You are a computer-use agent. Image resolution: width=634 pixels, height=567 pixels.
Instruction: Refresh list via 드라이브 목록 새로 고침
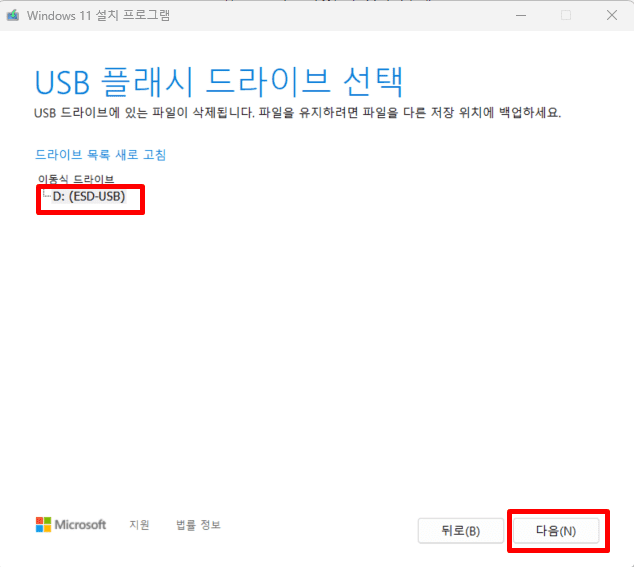100,154
